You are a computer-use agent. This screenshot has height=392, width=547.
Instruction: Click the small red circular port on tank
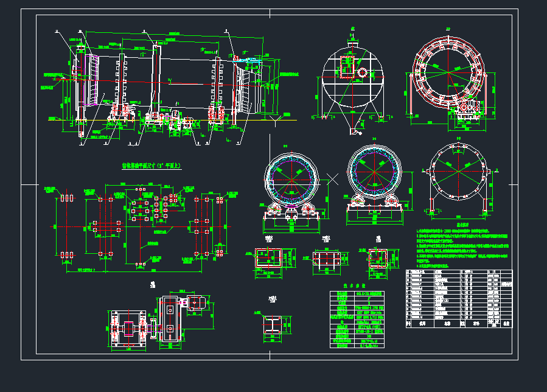click(x=362, y=72)
